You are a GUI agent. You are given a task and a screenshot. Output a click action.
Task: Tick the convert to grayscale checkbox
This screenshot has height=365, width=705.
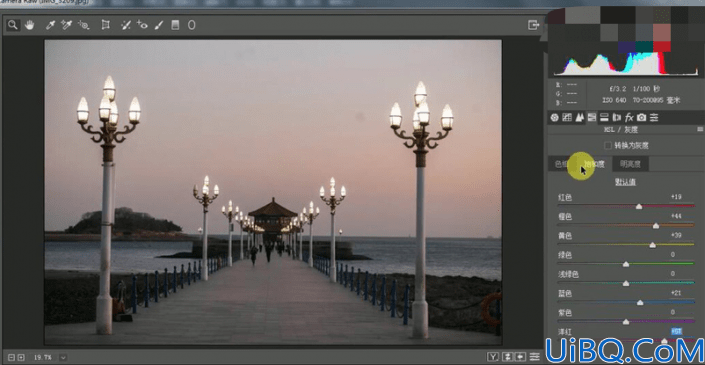point(608,146)
